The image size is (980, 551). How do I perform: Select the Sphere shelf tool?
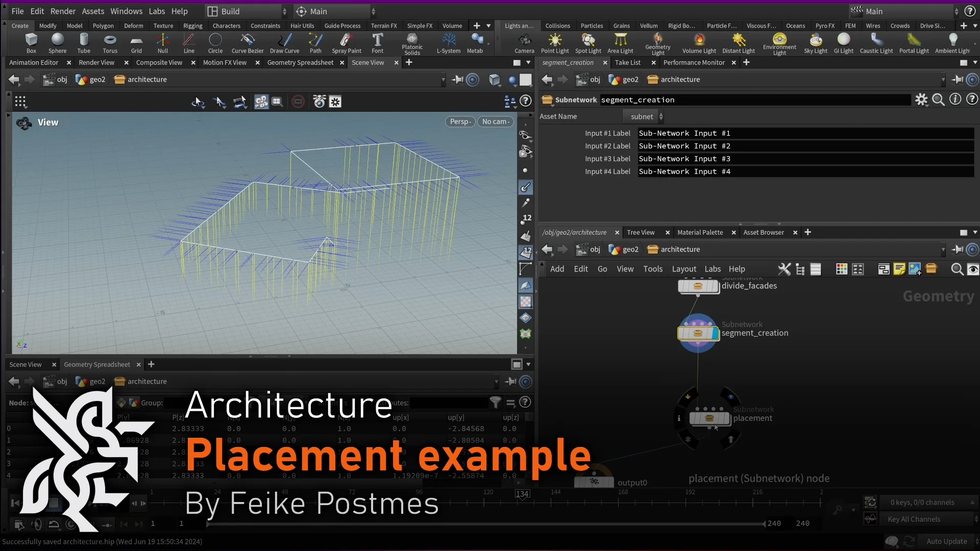click(x=57, y=43)
